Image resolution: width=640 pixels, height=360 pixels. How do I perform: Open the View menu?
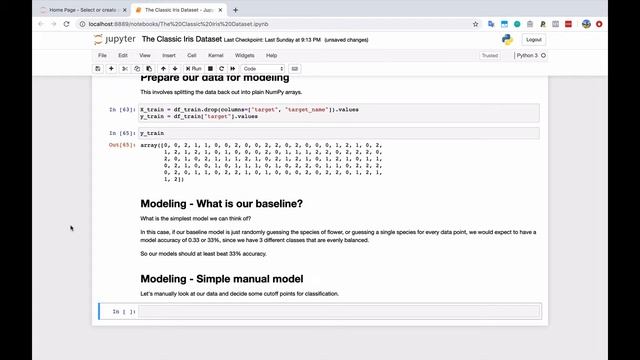[x=144, y=56]
